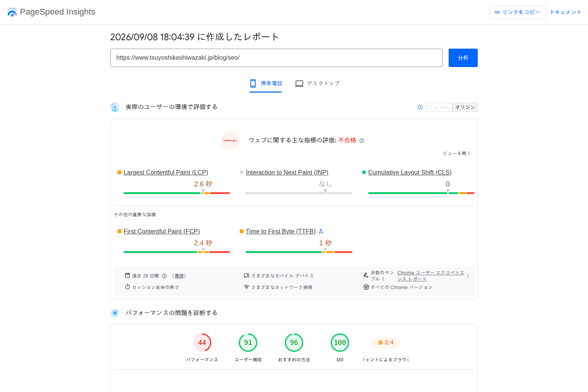Click the devices icon by さまざまなモバイル デバイス

[247, 275]
